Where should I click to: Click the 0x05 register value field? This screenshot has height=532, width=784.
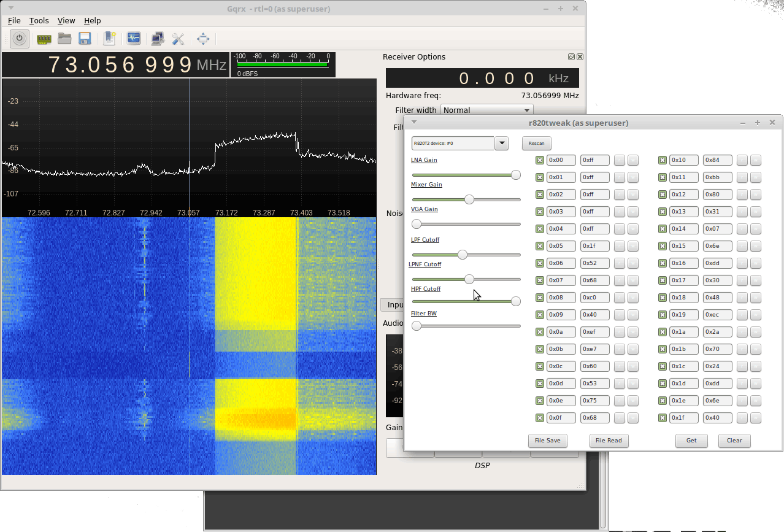(x=594, y=246)
